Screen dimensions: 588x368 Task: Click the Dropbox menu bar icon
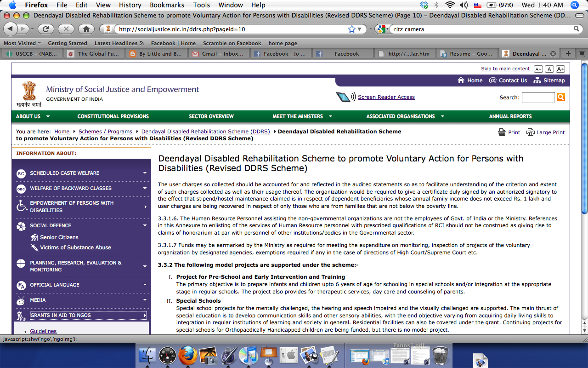[424, 5]
